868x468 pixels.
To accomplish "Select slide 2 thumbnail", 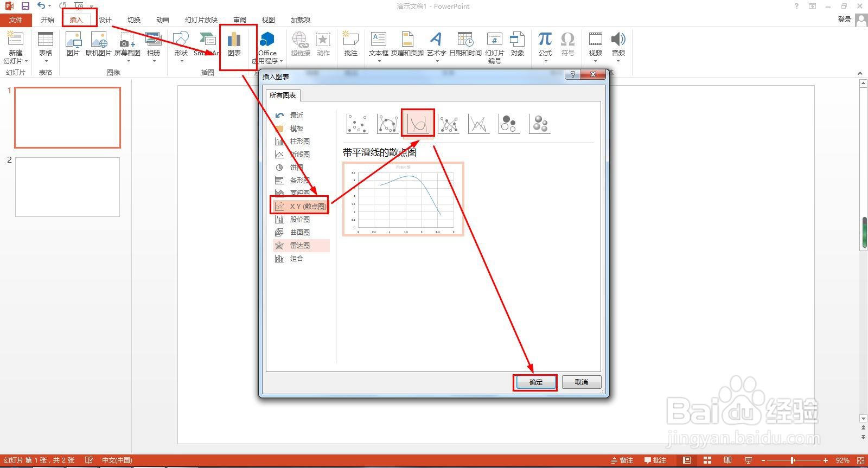I will click(x=67, y=187).
